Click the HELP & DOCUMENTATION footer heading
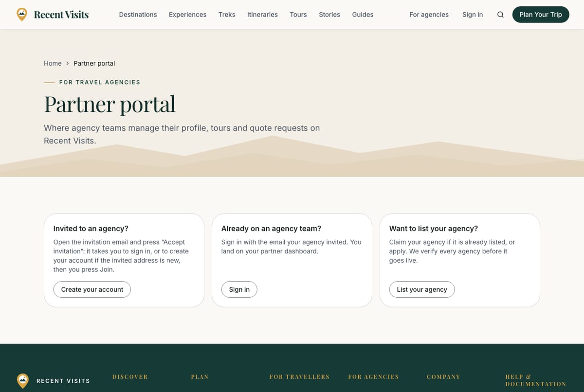The width and height of the screenshot is (584, 392). point(535,380)
